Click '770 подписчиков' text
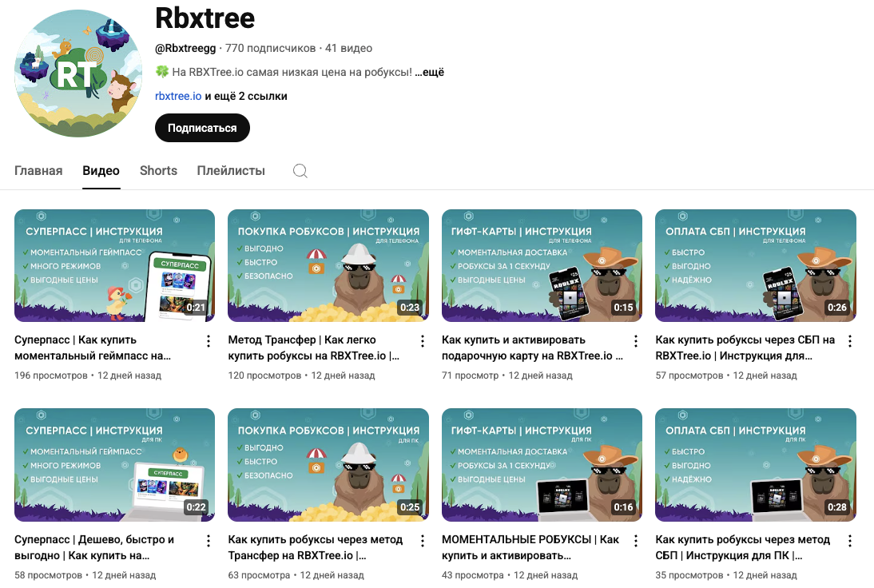The height and width of the screenshot is (588, 874). pos(270,49)
